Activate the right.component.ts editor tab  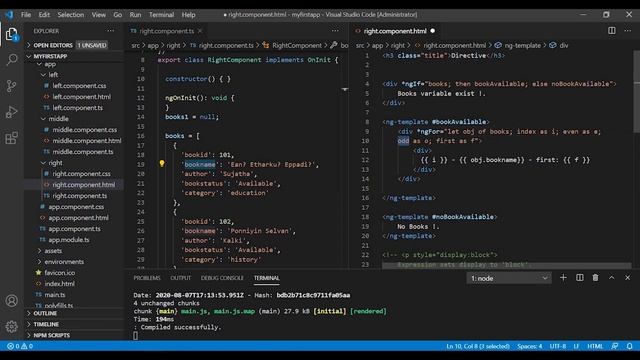tap(167, 31)
